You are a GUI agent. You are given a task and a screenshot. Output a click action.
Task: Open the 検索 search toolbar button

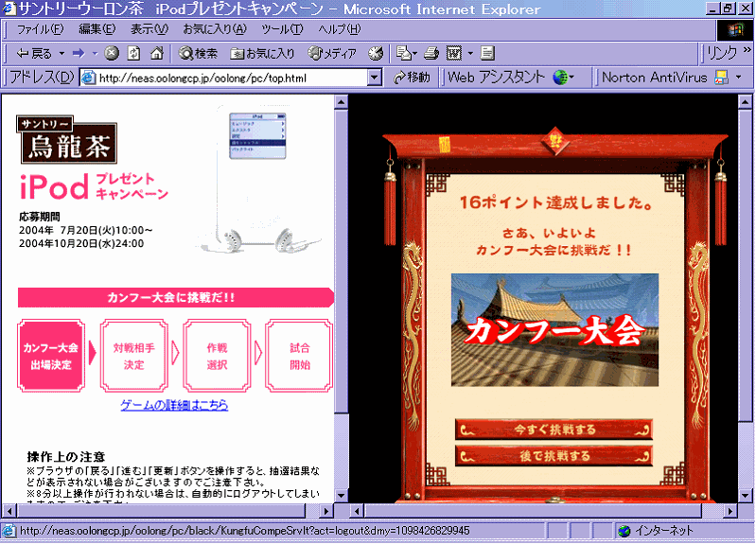[x=198, y=54]
